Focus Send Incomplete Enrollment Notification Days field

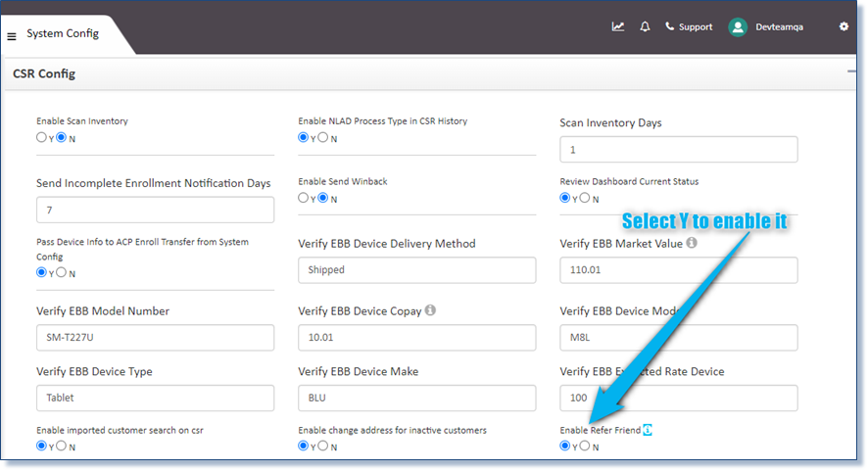[x=155, y=210]
